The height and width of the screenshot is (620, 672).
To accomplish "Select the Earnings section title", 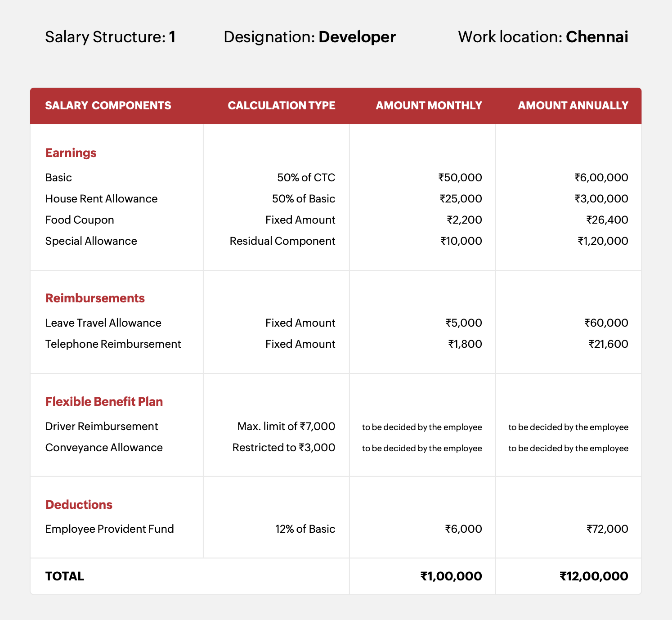I will tap(71, 153).
